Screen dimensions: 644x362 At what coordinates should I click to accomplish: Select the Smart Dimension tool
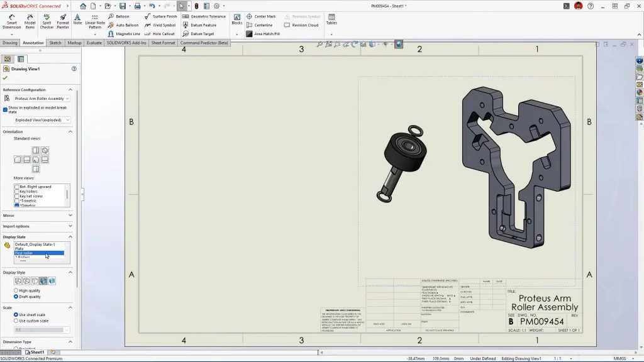point(11,23)
